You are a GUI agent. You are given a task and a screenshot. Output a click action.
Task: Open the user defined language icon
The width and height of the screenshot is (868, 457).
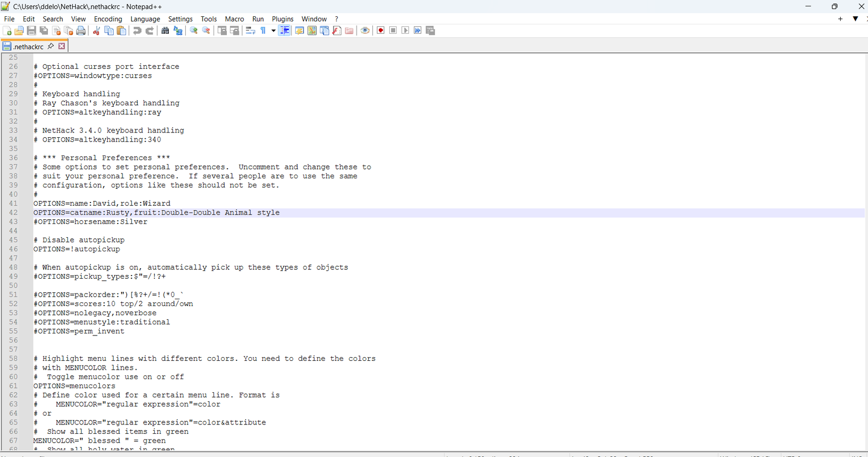[x=299, y=31]
